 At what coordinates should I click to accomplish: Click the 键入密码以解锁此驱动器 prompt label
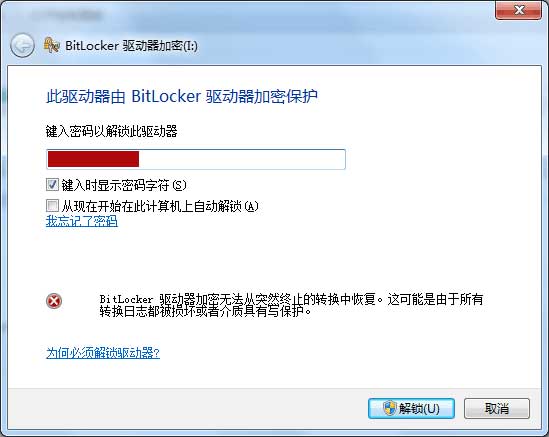point(111,131)
